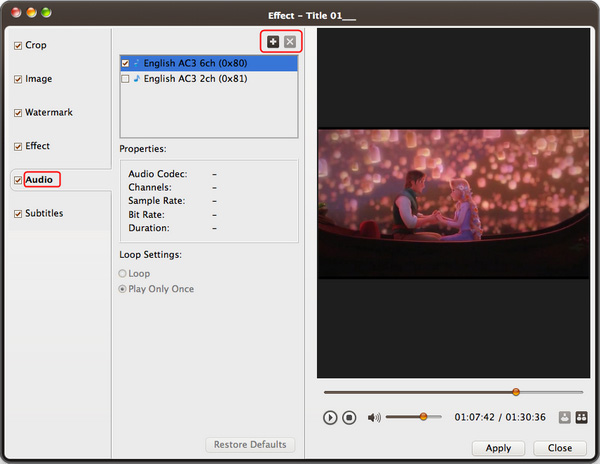
Task: Toggle the Effect checkbox
Action: pos(18,147)
